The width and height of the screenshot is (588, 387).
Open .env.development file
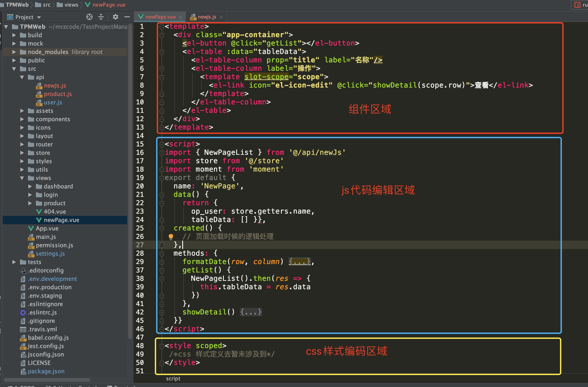[52, 279]
